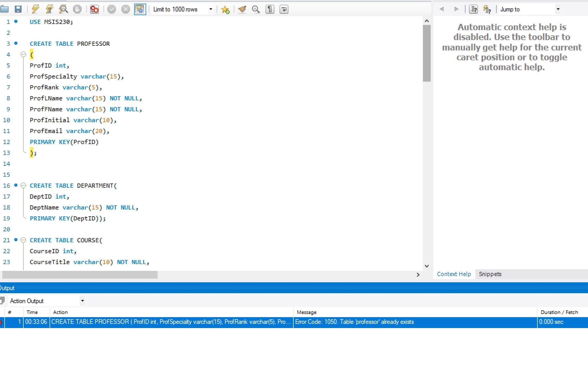Image resolution: width=588 pixels, height=366 pixels.
Task: Open a SQL script file
Action: click(x=5, y=9)
